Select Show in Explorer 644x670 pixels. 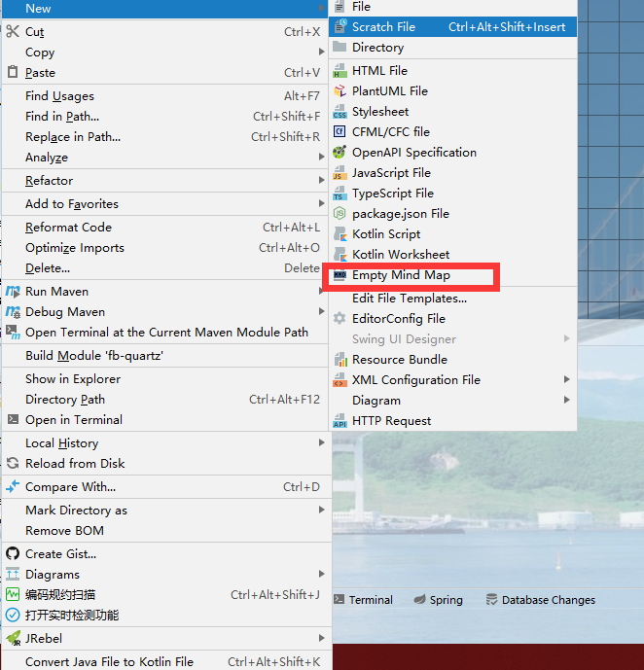[x=73, y=379]
